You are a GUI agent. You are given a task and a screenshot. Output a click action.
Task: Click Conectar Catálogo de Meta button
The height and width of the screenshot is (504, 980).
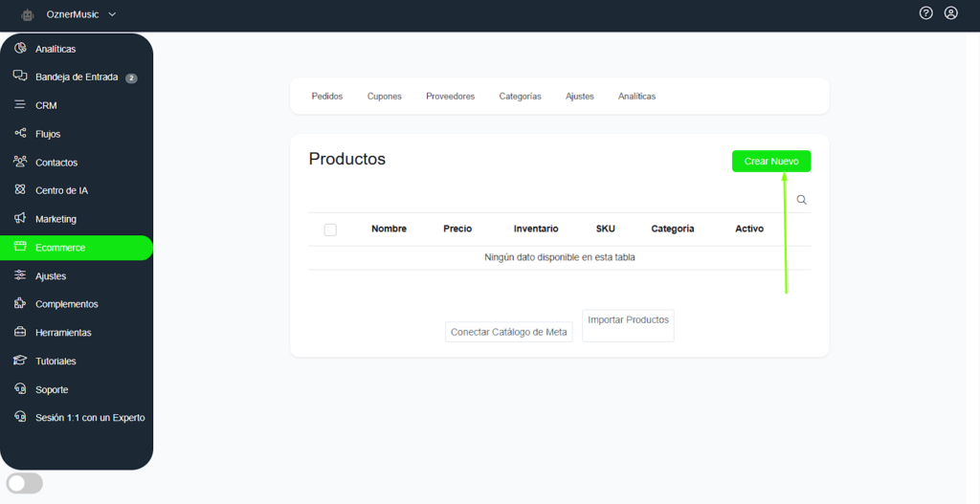pyautogui.click(x=509, y=332)
